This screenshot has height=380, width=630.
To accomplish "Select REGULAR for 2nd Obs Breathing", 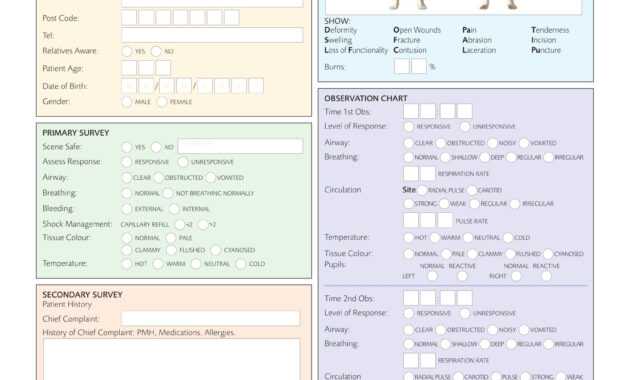I will (511, 344).
